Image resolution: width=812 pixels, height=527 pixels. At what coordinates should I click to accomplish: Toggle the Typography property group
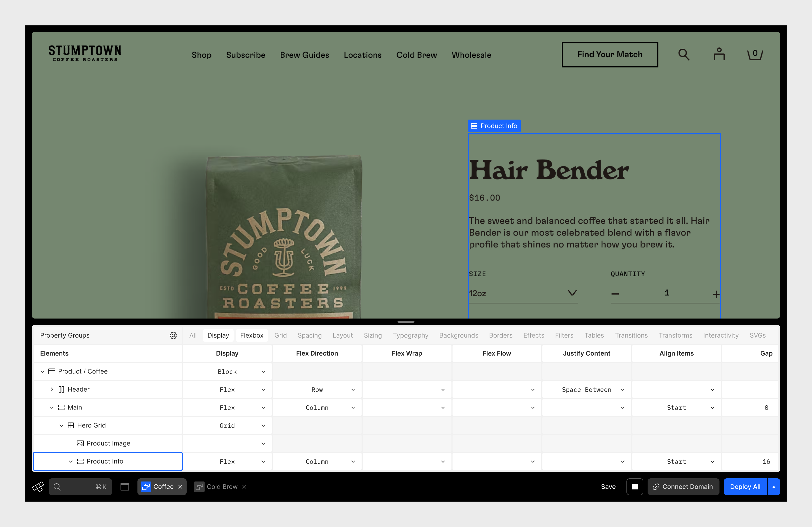(410, 335)
